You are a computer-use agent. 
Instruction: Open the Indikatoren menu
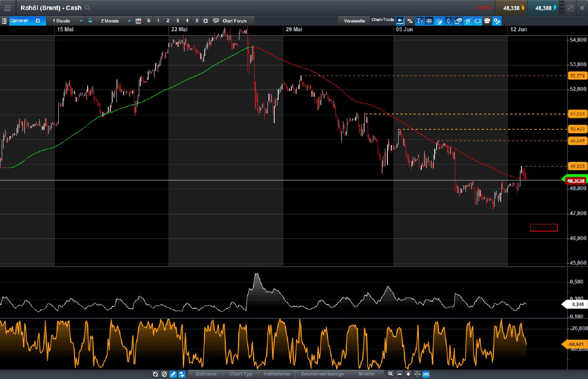[276, 374]
